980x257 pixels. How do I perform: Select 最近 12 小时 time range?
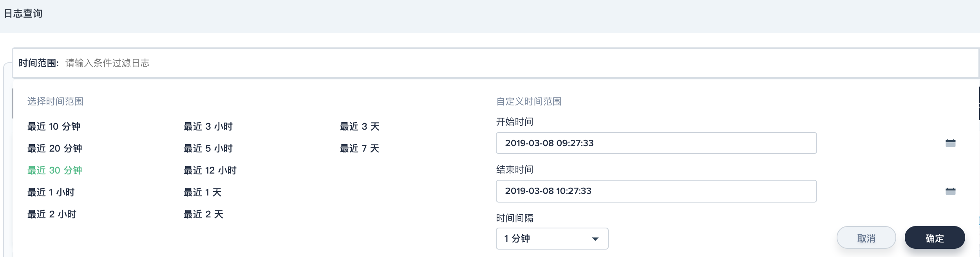point(210,170)
